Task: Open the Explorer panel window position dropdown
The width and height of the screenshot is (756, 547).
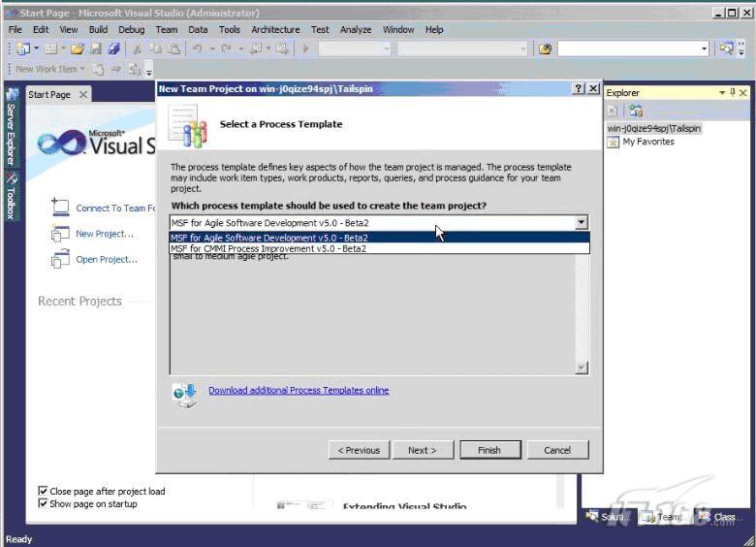Action: (722, 92)
